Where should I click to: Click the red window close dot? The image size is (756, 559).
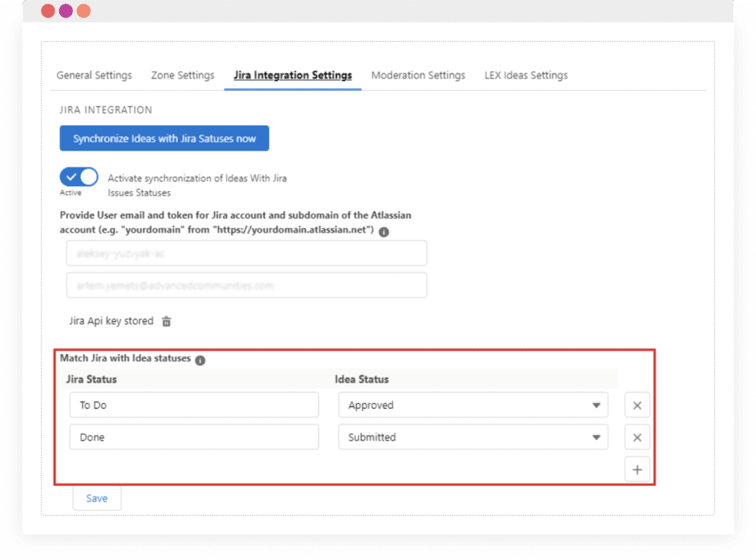pos(48,10)
